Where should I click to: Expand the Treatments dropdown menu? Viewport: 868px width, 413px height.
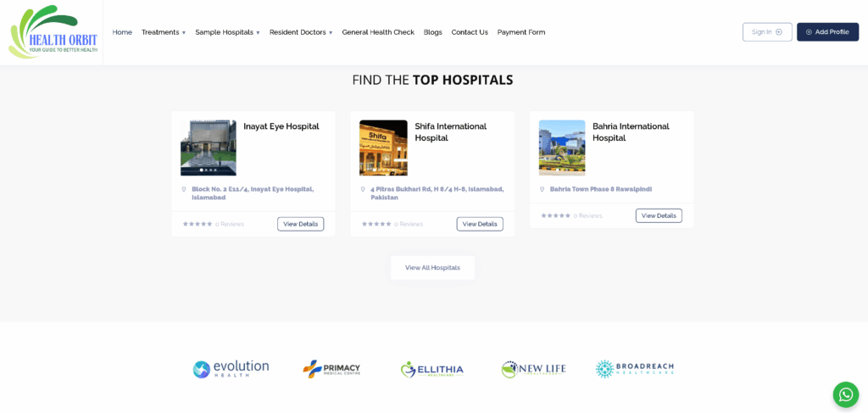click(x=164, y=32)
